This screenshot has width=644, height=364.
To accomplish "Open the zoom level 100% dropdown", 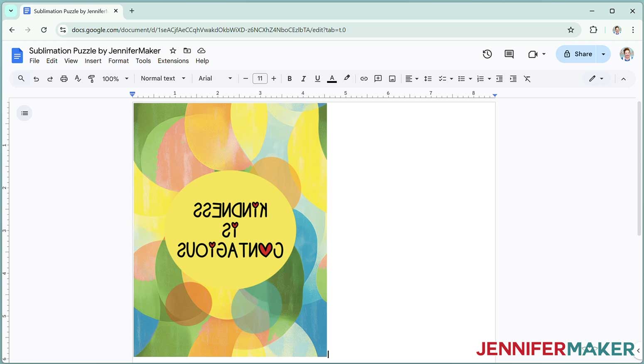I will coord(116,79).
